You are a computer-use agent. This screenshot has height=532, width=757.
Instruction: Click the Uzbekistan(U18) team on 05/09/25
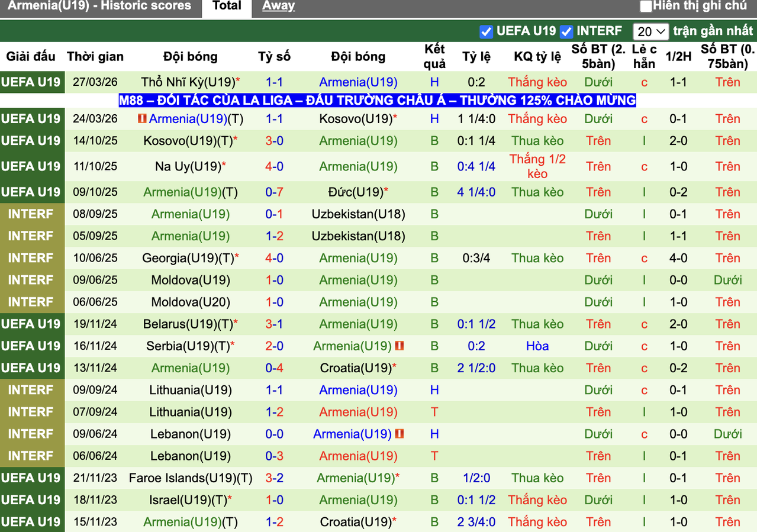coord(358,236)
